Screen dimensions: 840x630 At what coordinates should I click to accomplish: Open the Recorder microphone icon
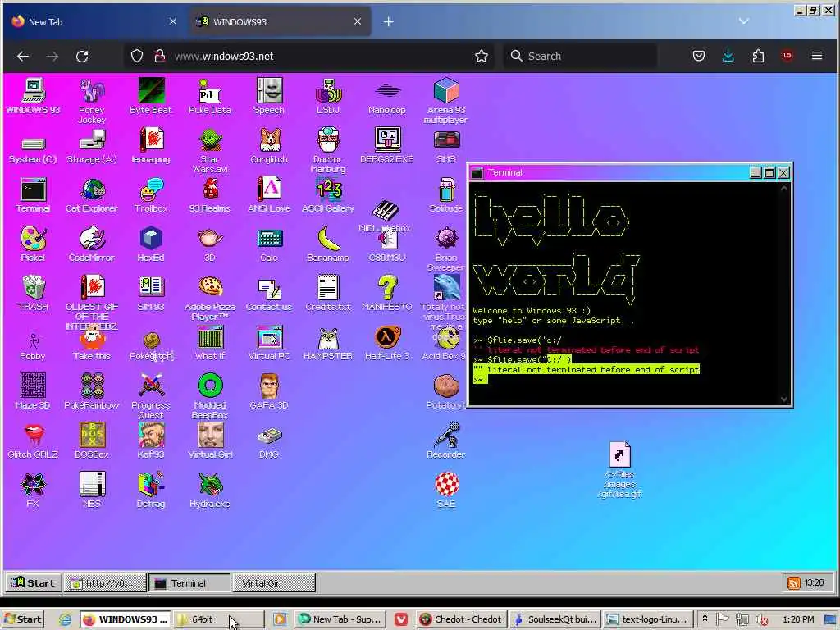[x=445, y=441]
